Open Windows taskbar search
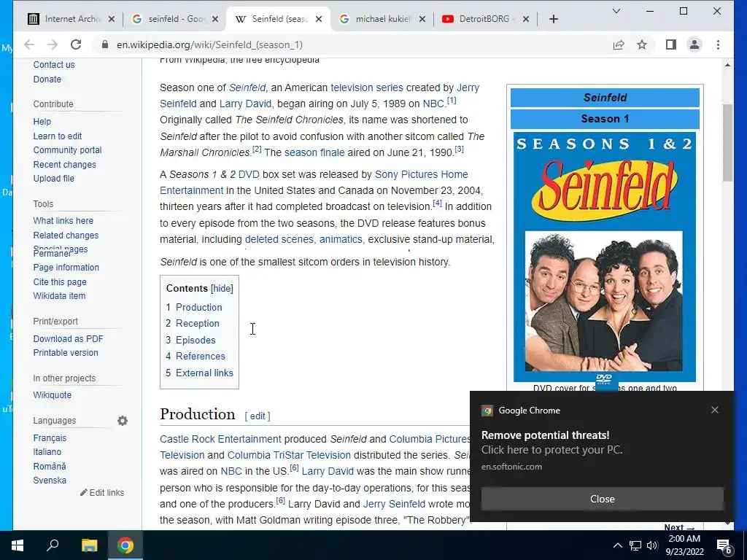The width and height of the screenshot is (747, 560). tap(53, 545)
